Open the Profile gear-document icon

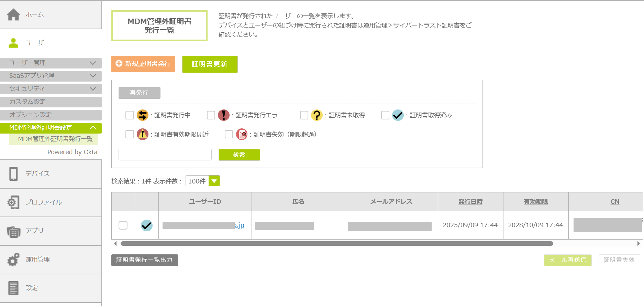click(x=13, y=202)
